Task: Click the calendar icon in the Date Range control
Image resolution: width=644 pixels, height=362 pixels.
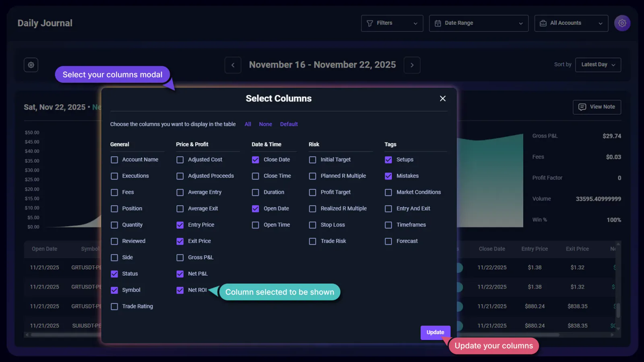Action: (x=438, y=23)
